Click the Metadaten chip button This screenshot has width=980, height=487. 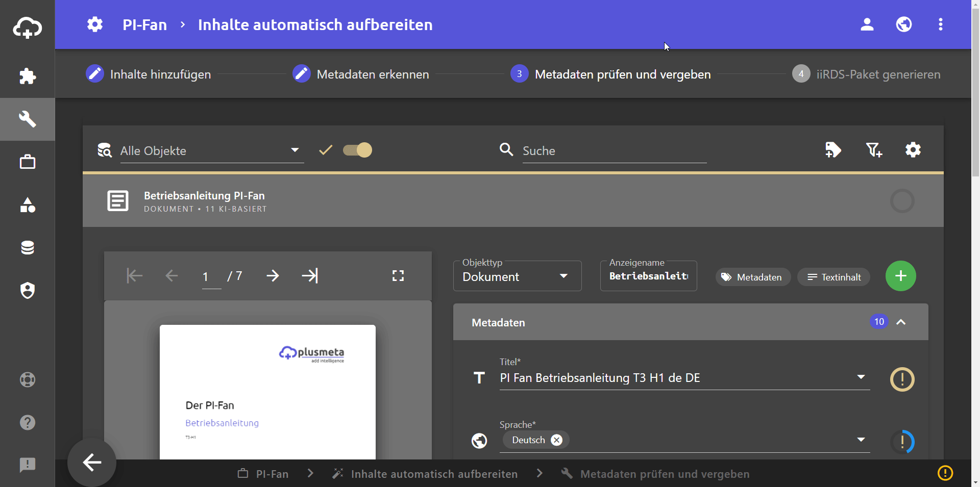[753, 277]
